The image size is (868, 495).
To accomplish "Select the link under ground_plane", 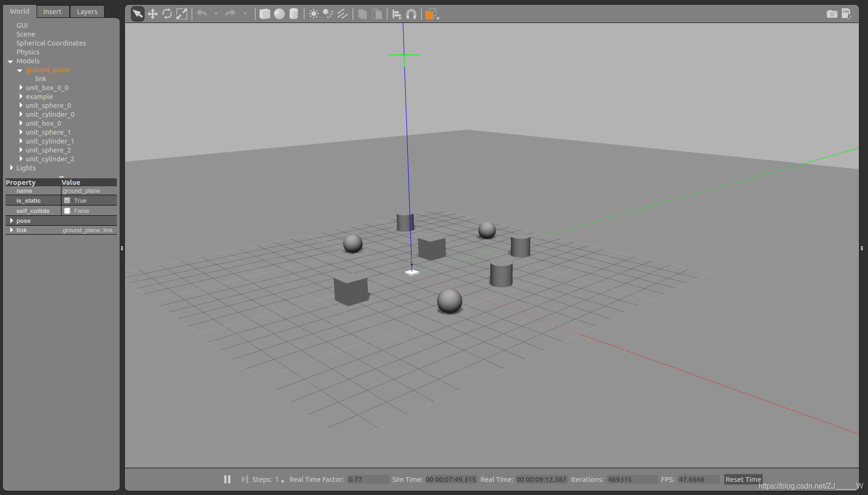I will [41, 79].
